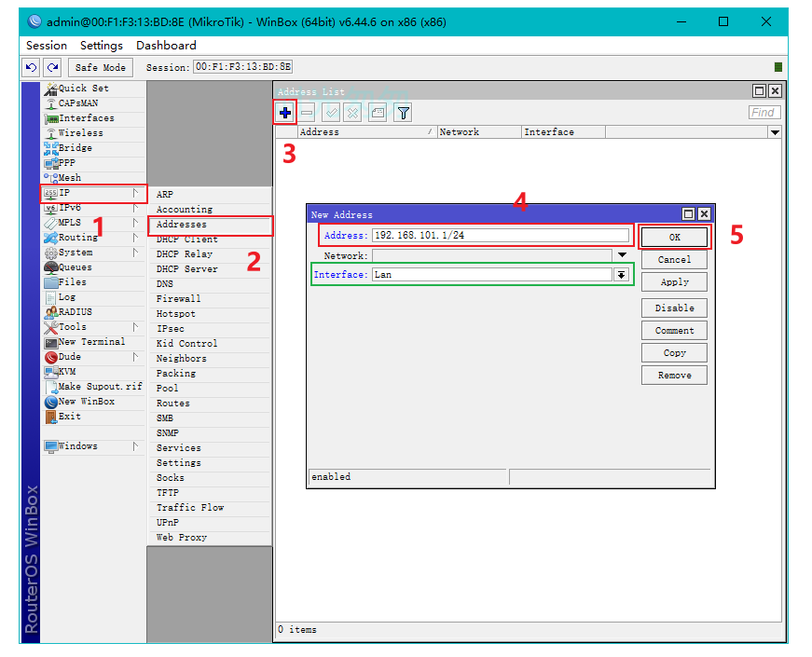Open KVM in sidebar

93,372
